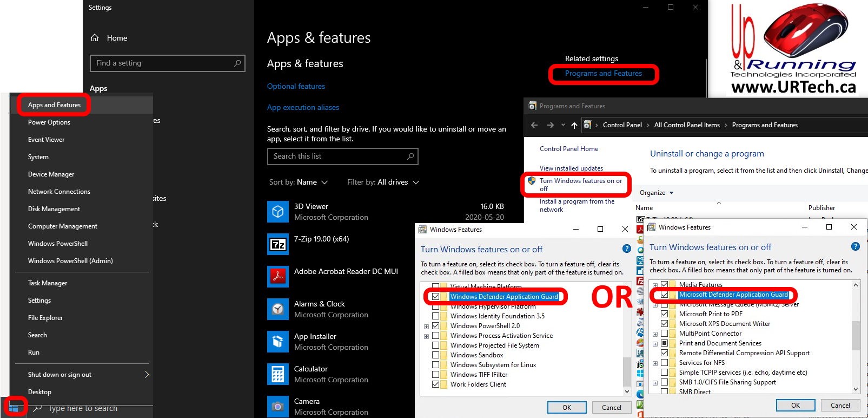Open the Optional features link
Viewport: 868px width, 418px height.
click(x=296, y=86)
